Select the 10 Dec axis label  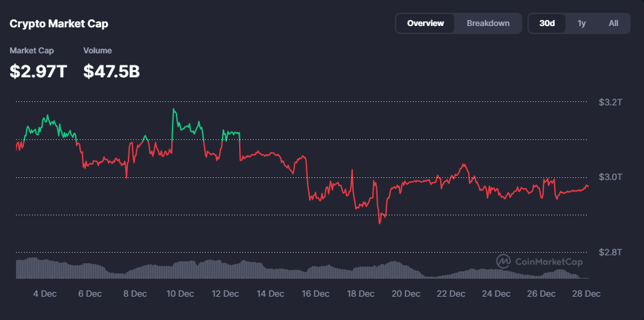pyautogui.click(x=180, y=293)
